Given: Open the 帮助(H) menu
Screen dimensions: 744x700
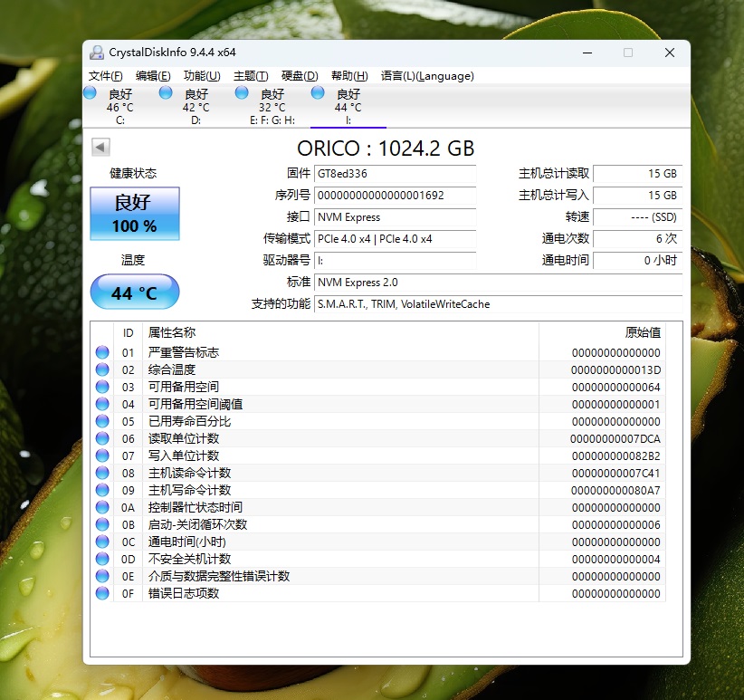Looking at the screenshot, I should [x=349, y=76].
